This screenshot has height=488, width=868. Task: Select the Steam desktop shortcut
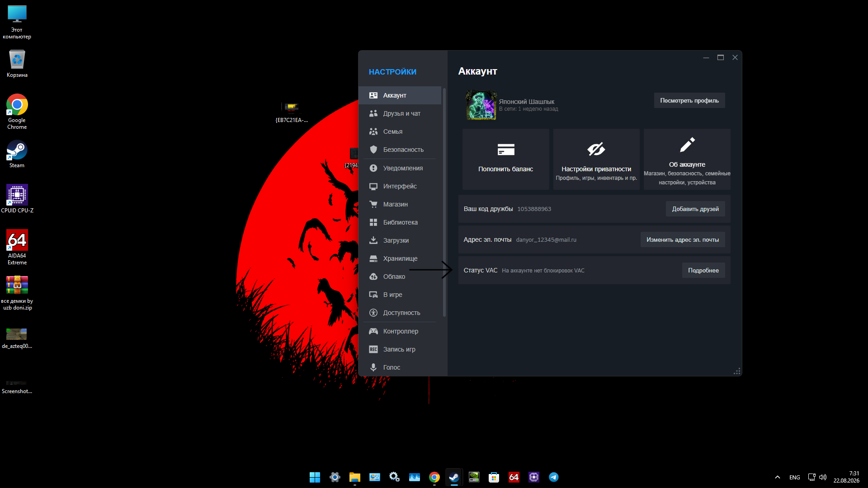[17, 154]
